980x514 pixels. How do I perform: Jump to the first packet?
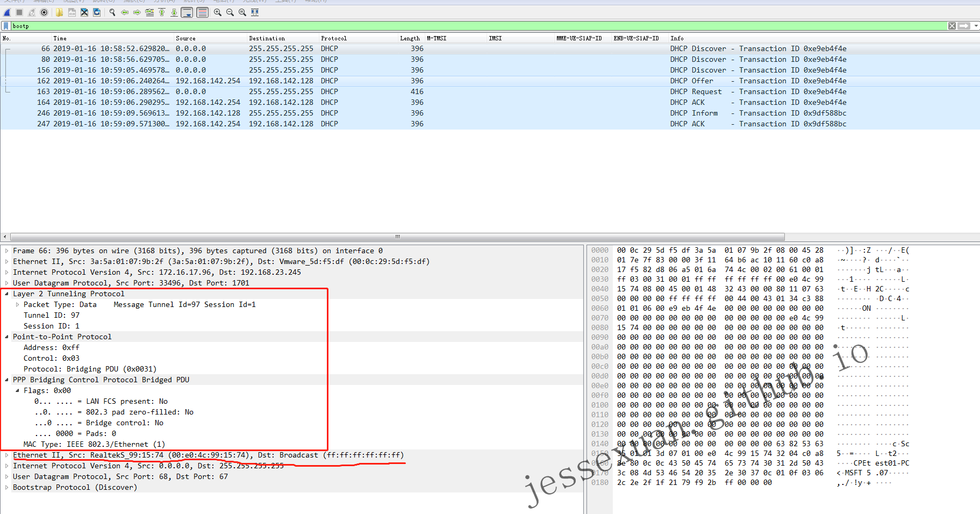[x=162, y=12]
